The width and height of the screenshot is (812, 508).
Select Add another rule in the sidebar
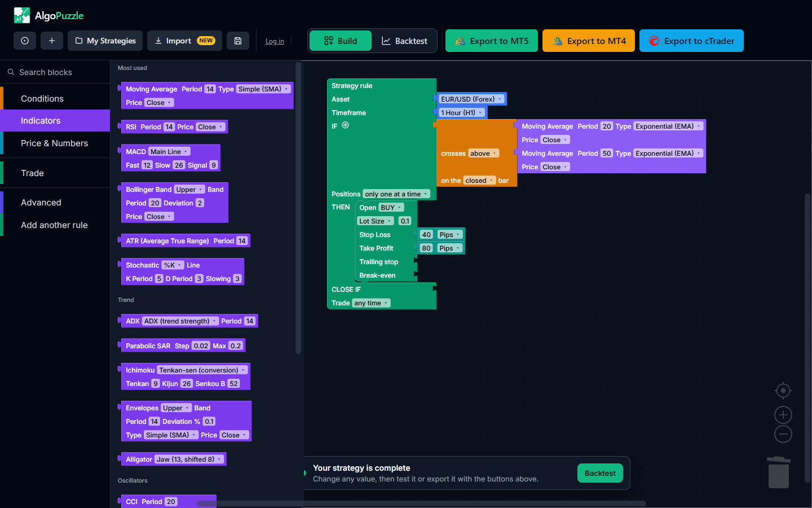pos(55,225)
